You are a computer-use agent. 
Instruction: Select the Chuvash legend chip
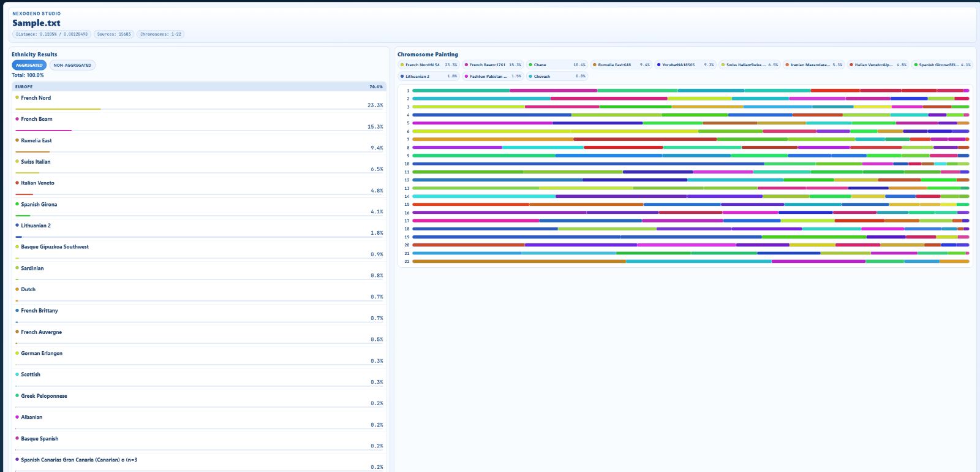coord(556,77)
